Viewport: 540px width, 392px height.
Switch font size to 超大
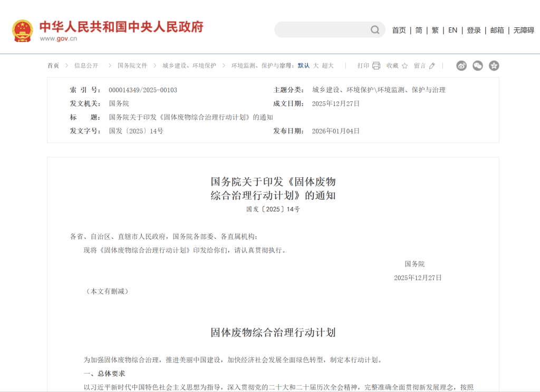coord(328,66)
